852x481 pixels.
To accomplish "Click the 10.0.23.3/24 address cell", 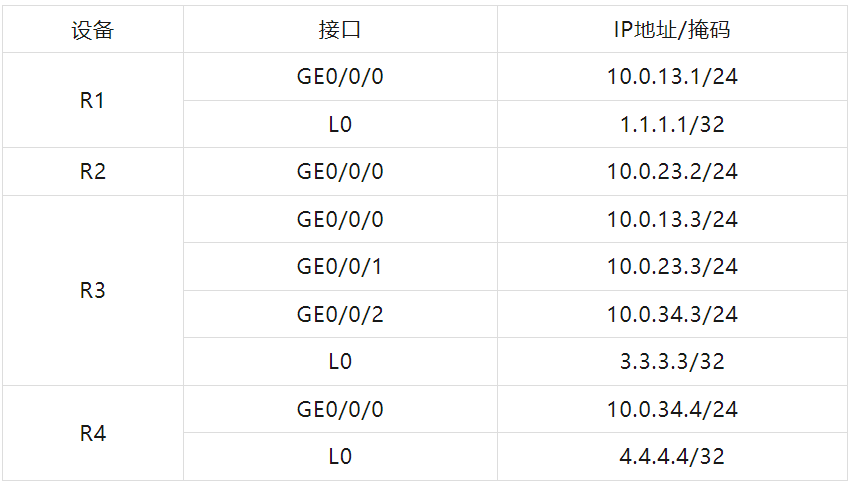I will coord(672,267).
